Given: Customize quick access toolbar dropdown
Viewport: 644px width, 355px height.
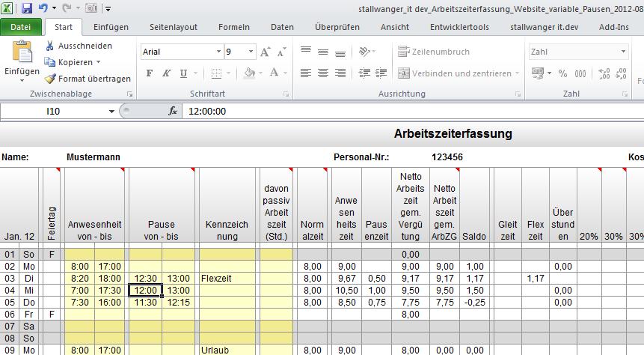Looking at the screenshot, I should click(108, 8).
